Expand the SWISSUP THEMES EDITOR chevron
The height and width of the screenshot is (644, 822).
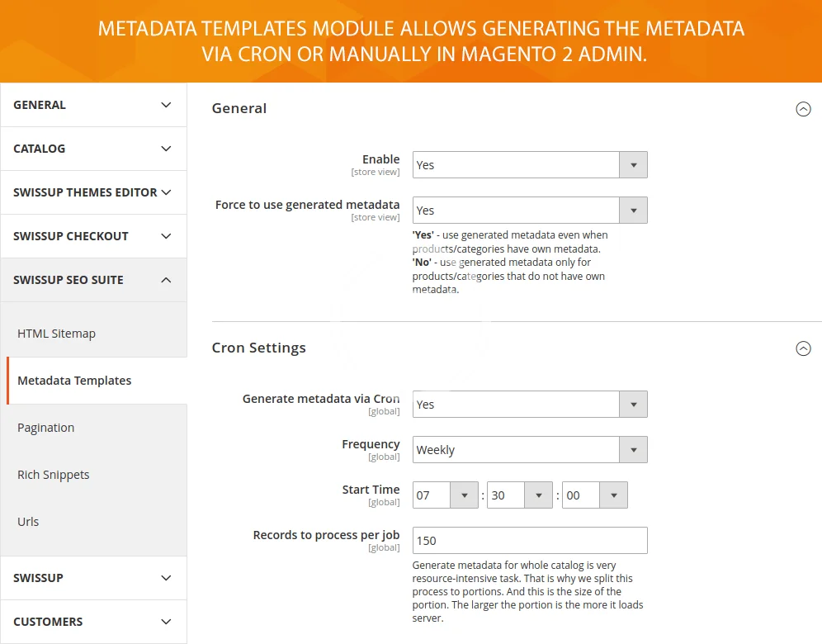click(x=166, y=192)
